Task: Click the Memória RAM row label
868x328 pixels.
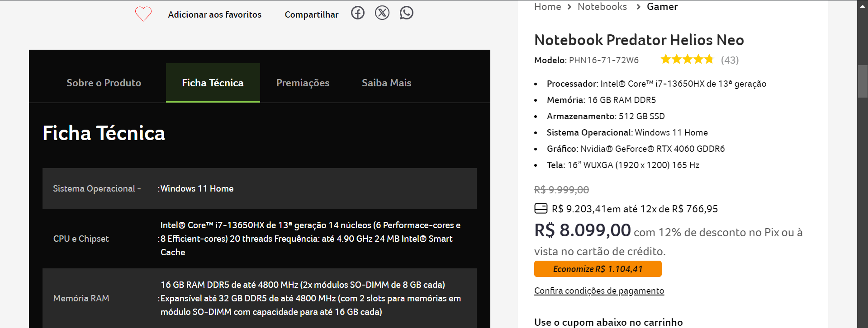Action: 81,298
